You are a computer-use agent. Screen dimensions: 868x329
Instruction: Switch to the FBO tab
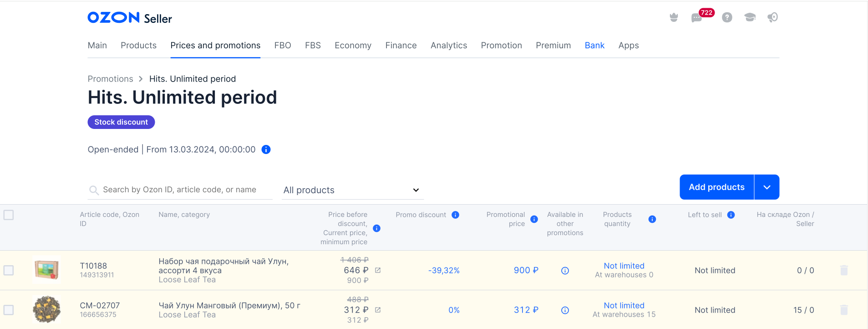[x=283, y=46]
